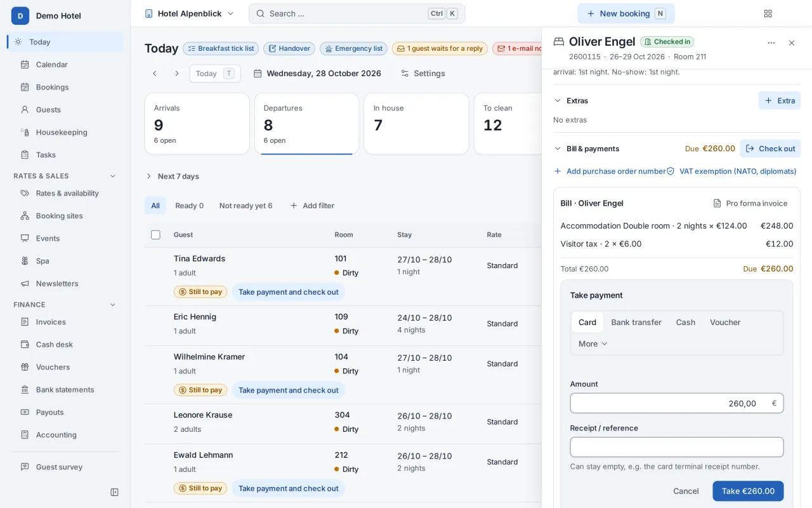Go to the next day arrow

(x=177, y=74)
